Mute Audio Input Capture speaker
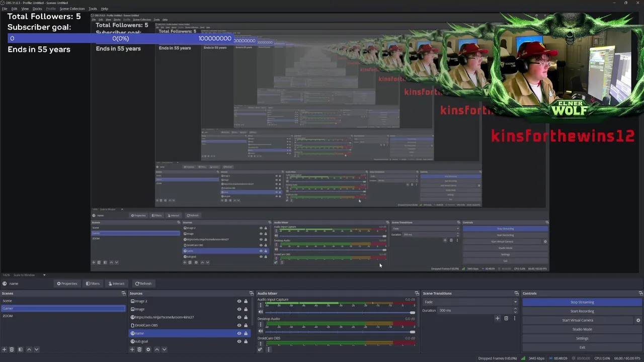Viewport: 644px width, 362px height. click(261, 312)
